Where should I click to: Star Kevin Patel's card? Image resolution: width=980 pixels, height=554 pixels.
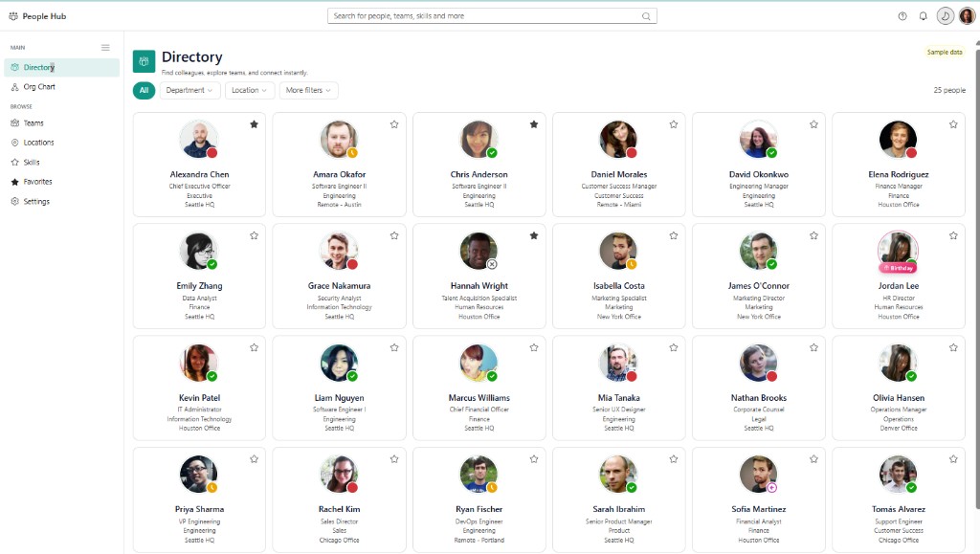(254, 347)
